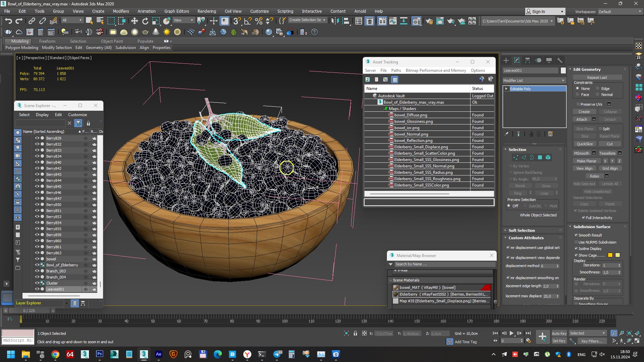Viewport: 644px width, 362px height.
Task: Expand the Editable Poly modifier stack entry
Action: coord(506,89)
